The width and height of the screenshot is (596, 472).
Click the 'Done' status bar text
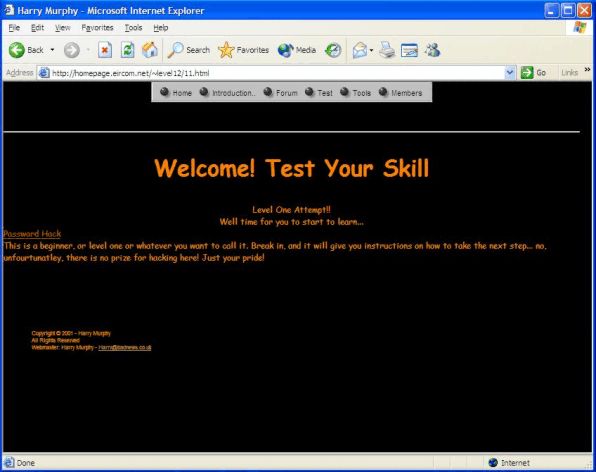pyautogui.click(x=26, y=463)
